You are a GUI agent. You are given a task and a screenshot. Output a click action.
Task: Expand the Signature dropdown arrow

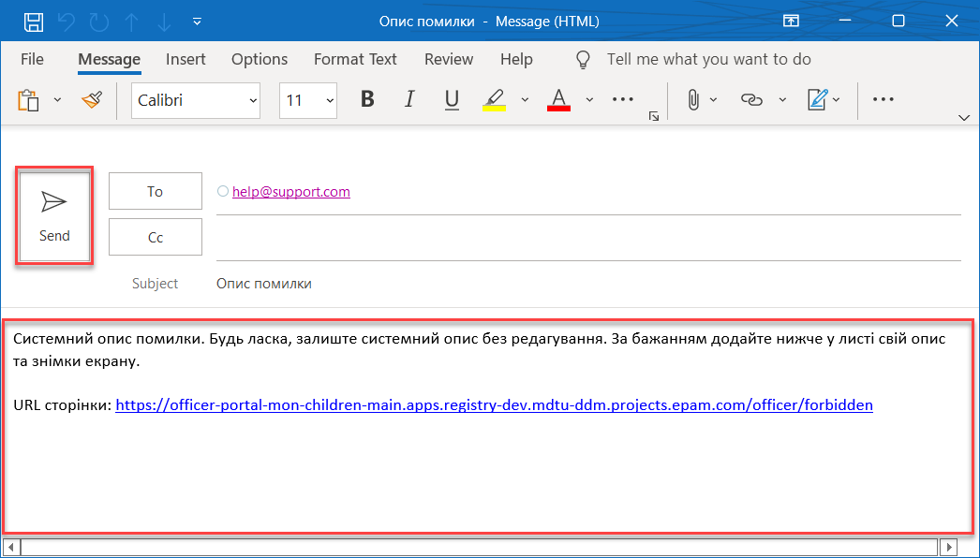837,100
